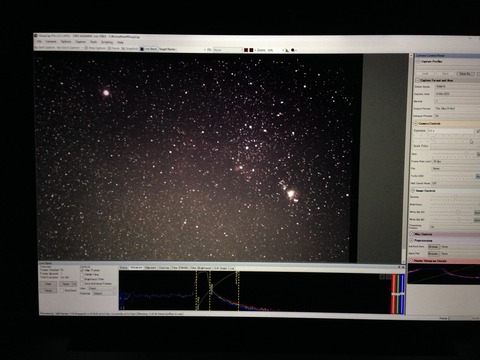
Task: Click the Save As profile button
Action: pos(465,74)
